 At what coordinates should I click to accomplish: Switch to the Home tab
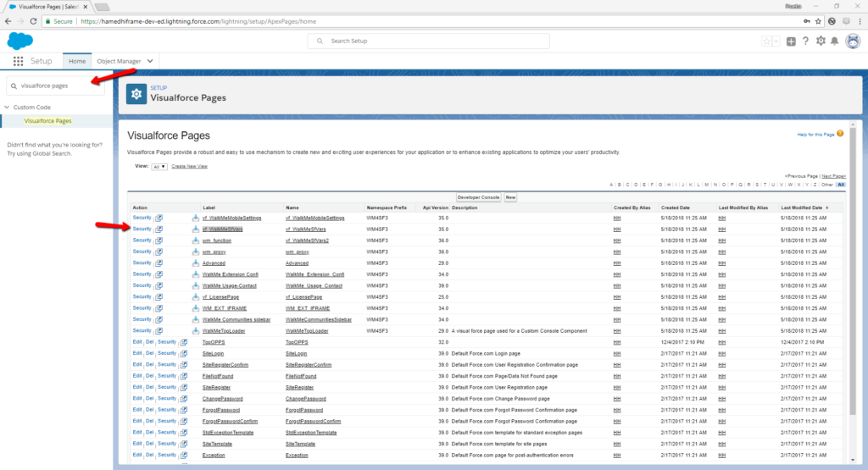tap(77, 61)
